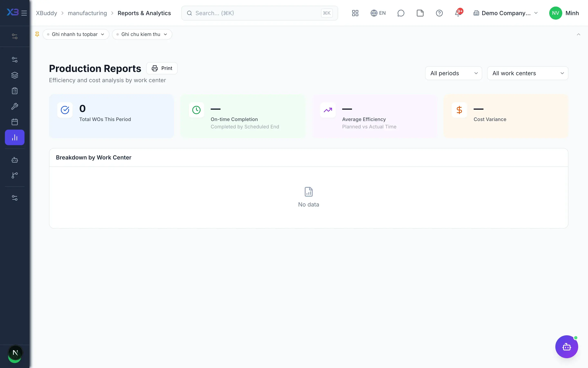Open the All periods dropdown

point(453,73)
